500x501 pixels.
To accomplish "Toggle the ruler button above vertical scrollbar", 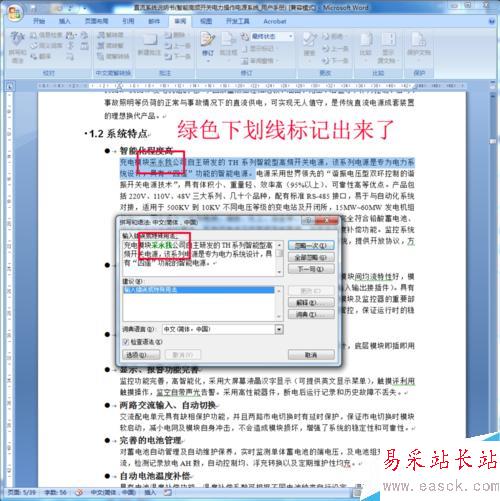I will tap(493, 87).
